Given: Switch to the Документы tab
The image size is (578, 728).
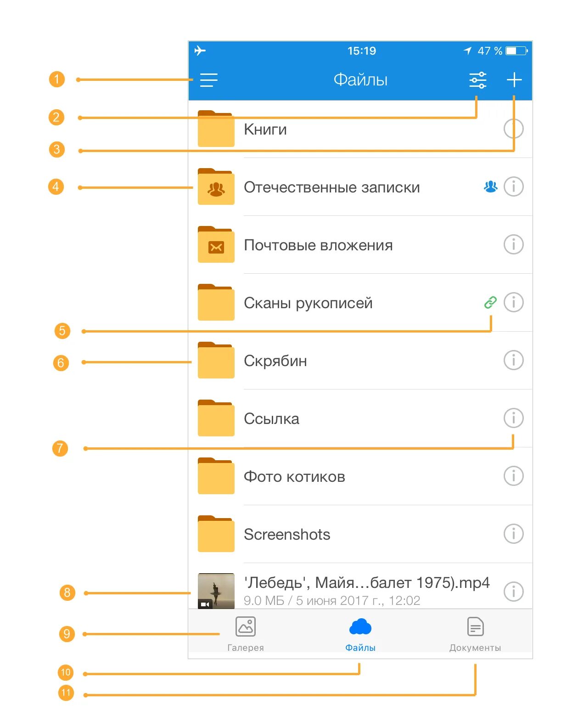Looking at the screenshot, I should click(475, 634).
